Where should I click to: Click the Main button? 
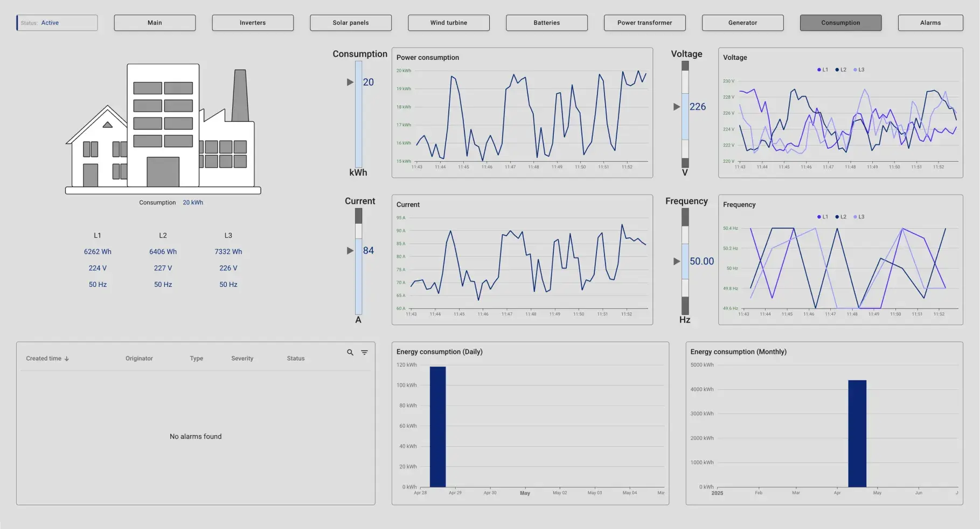(x=154, y=23)
